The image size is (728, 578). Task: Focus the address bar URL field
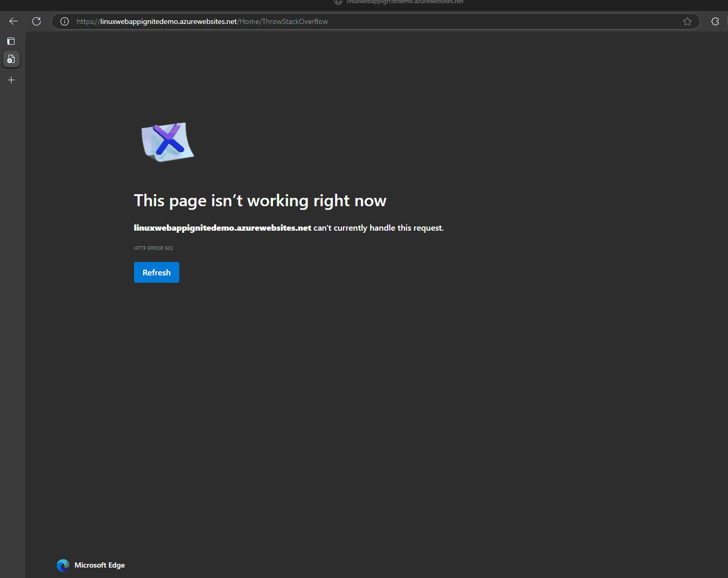pyautogui.click(x=375, y=21)
